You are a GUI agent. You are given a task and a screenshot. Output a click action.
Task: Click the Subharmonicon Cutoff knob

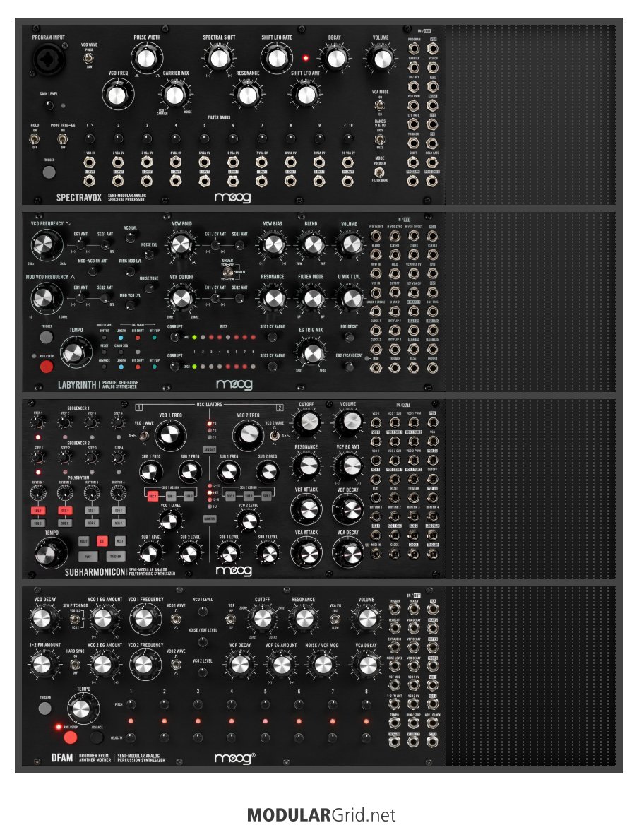click(x=307, y=422)
